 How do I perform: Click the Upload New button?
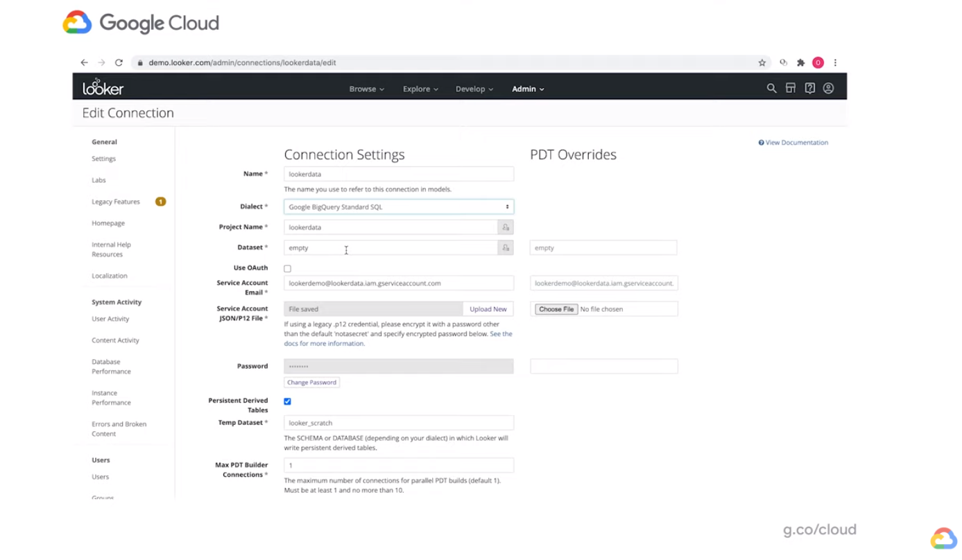coord(488,308)
